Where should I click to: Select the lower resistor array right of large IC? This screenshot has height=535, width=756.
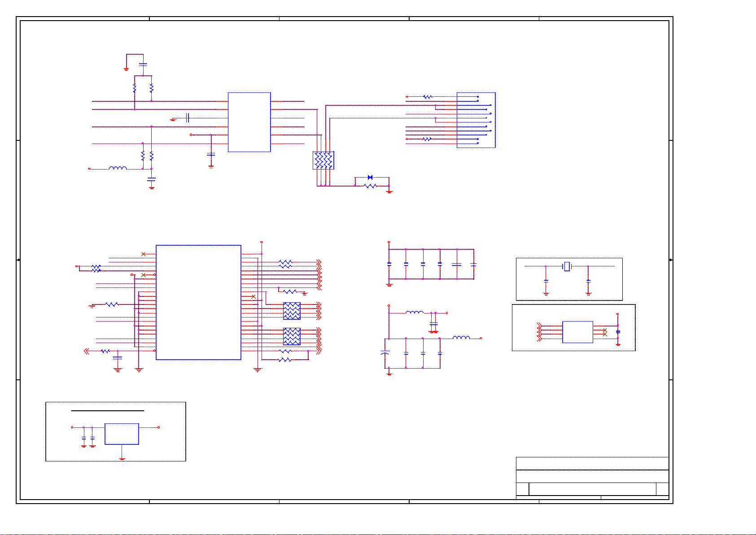[292, 336]
